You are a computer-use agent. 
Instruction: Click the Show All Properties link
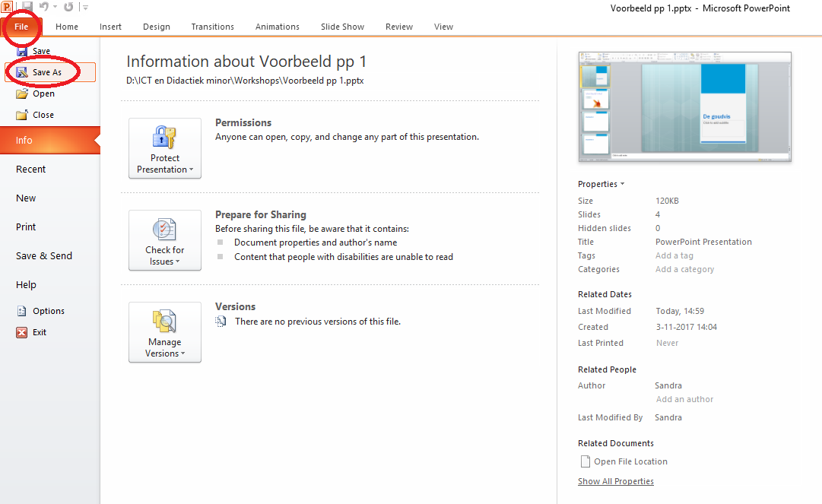(615, 481)
